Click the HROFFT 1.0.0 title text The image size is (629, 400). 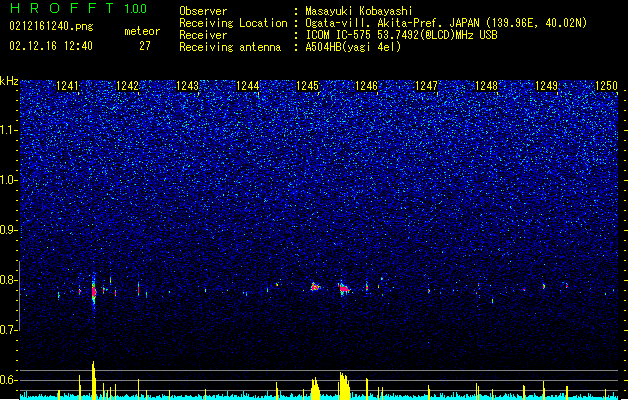(x=78, y=8)
